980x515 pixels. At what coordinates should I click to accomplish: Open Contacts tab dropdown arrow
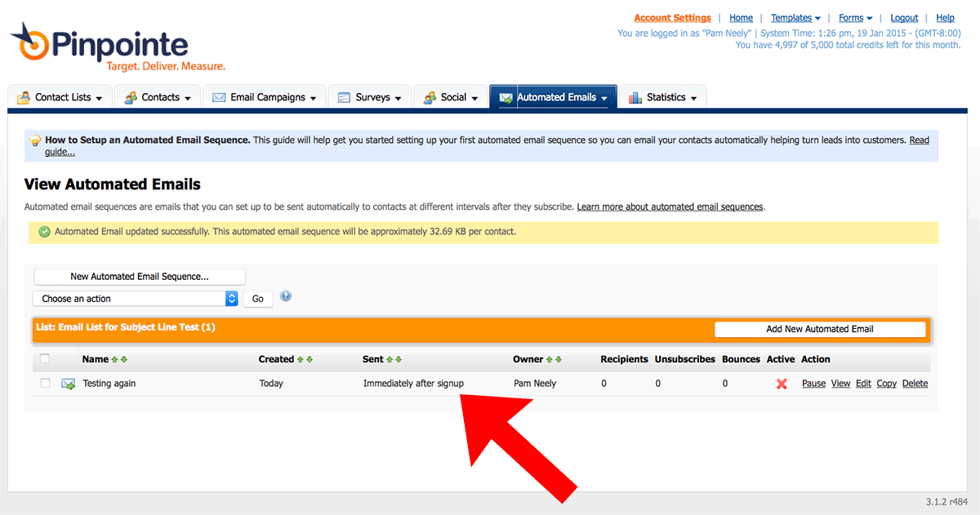click(x=188, y=98)
